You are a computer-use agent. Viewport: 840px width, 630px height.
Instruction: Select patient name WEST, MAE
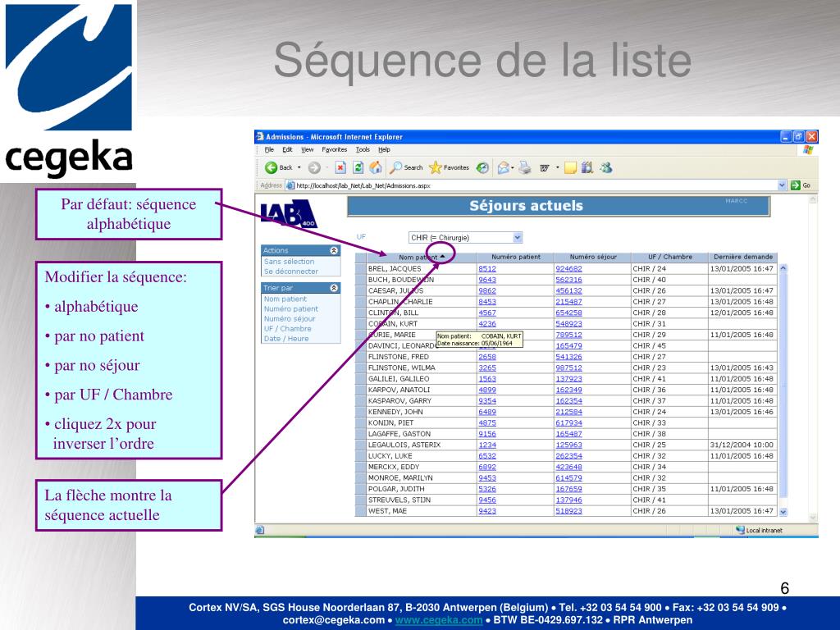pos(387,511)
